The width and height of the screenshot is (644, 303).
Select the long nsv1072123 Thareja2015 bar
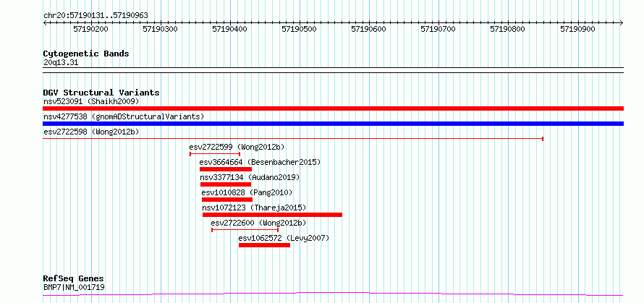272,215
